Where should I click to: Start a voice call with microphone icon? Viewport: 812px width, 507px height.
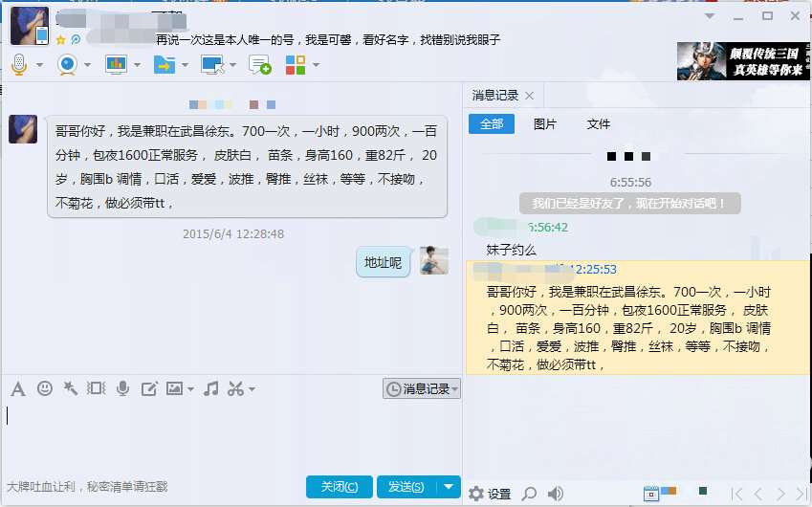[19, 65]
